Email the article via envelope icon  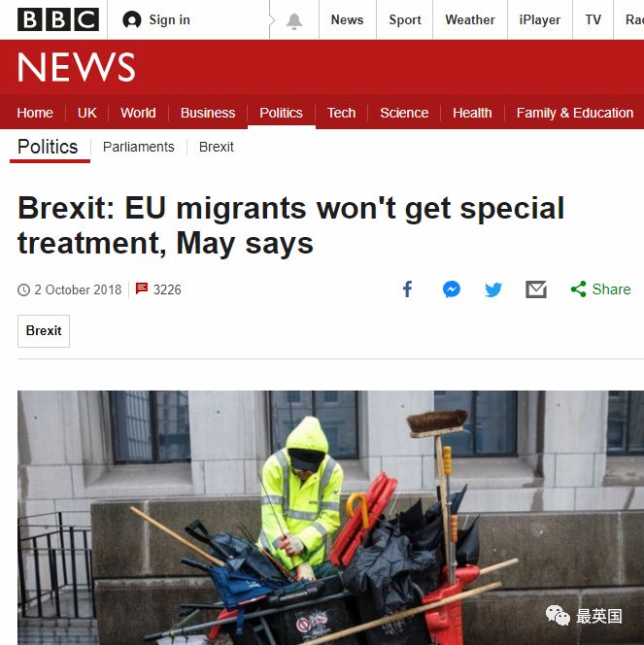[x=536, y=289]
